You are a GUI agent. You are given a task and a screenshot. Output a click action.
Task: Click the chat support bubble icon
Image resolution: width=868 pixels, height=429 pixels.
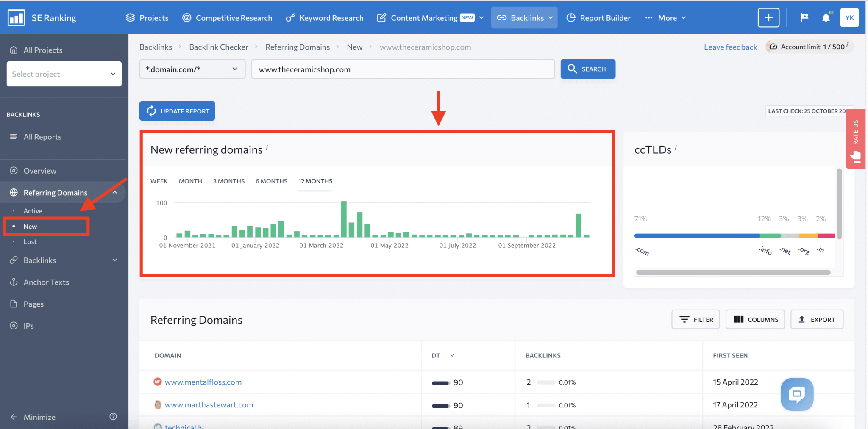(x=796, y=394)
